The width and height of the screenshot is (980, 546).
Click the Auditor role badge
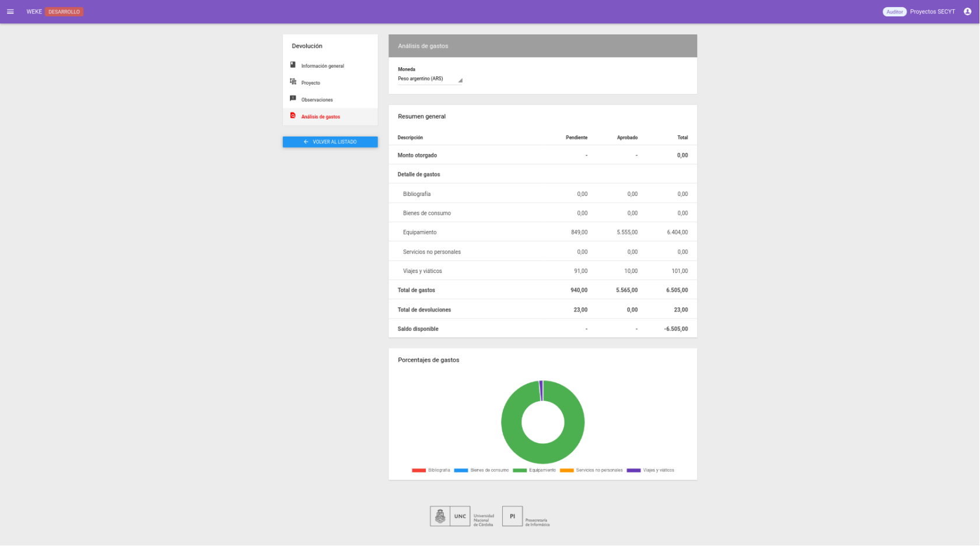(894, 12)
